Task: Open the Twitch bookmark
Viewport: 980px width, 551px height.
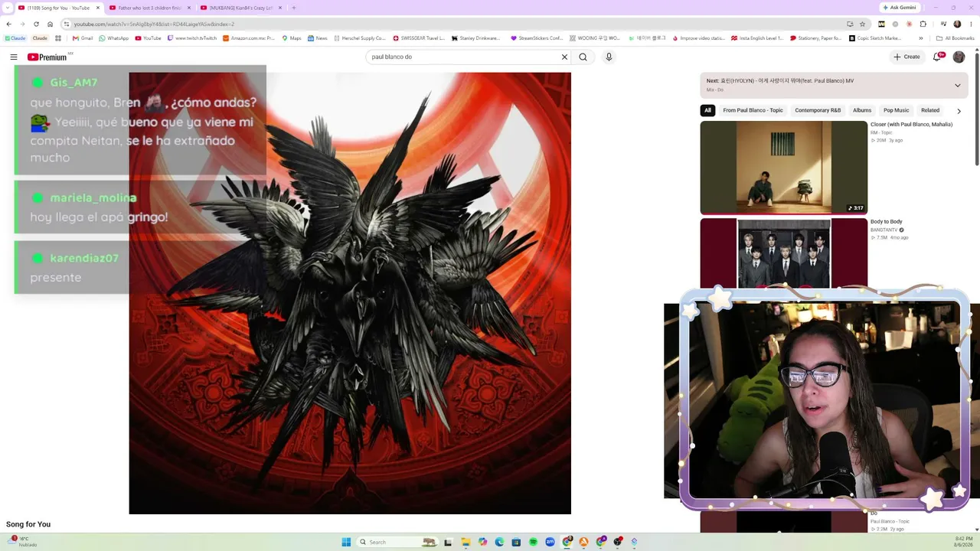Action: [x=191, y=38]
